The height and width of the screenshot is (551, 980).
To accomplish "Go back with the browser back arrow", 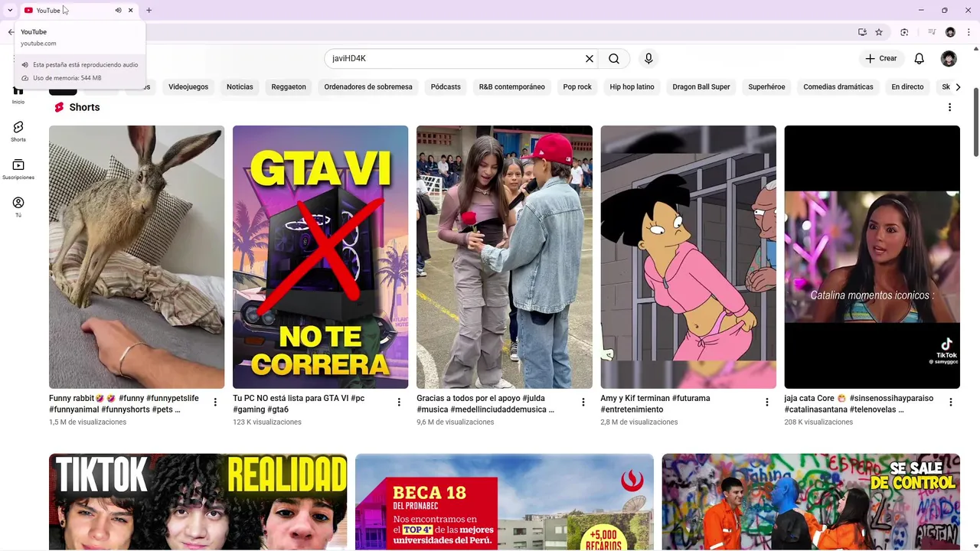I will 11,32.
